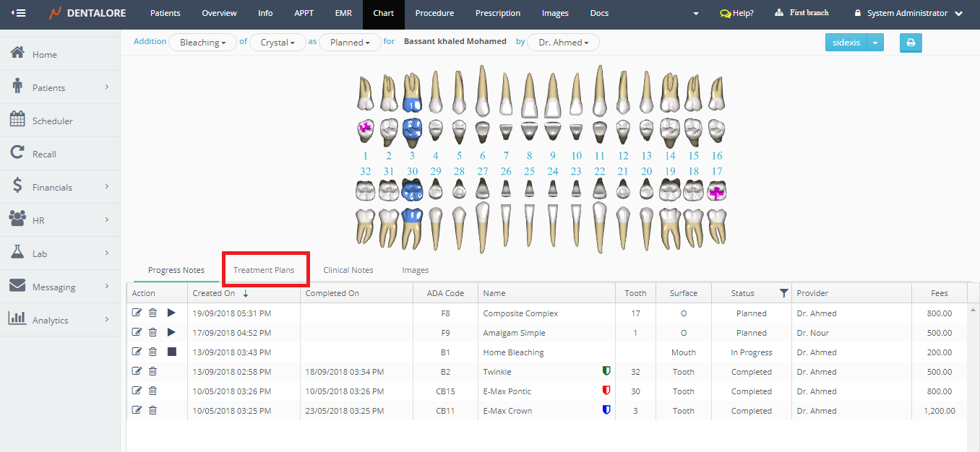Change the Planned status dropdown
Image resolution: width=980 pixels, height=452 pixels.
(350, 43)
